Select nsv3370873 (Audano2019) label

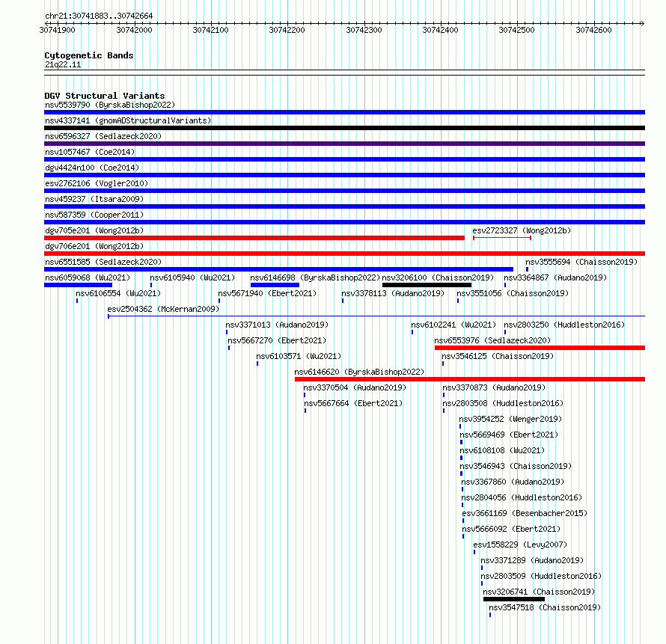[494, 387]
